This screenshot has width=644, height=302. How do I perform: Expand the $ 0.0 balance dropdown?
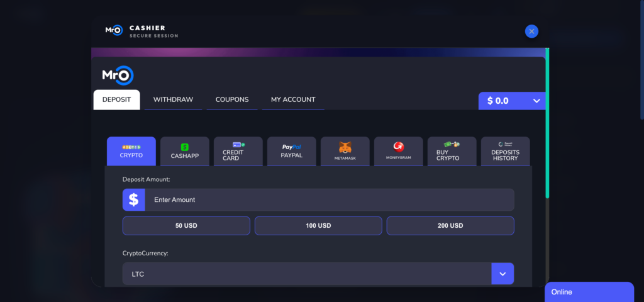[x=512, y=101]
